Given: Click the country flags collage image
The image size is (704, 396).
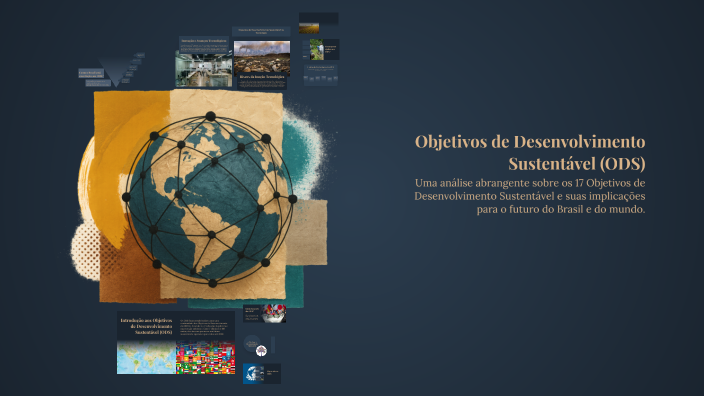Looking at the screenshot, I should pyautogui.click(x=205, y=357).
